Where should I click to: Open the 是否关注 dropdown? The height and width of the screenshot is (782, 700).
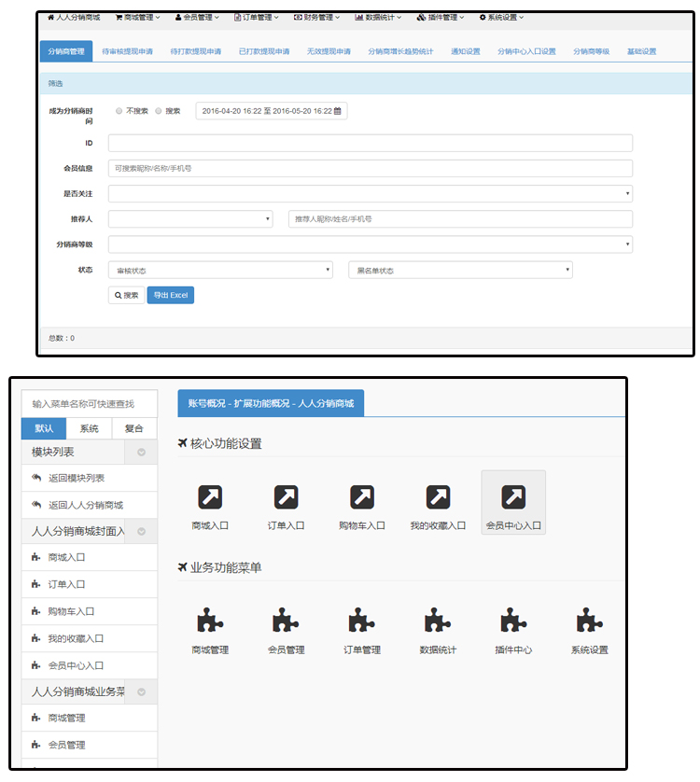[371, 193]
